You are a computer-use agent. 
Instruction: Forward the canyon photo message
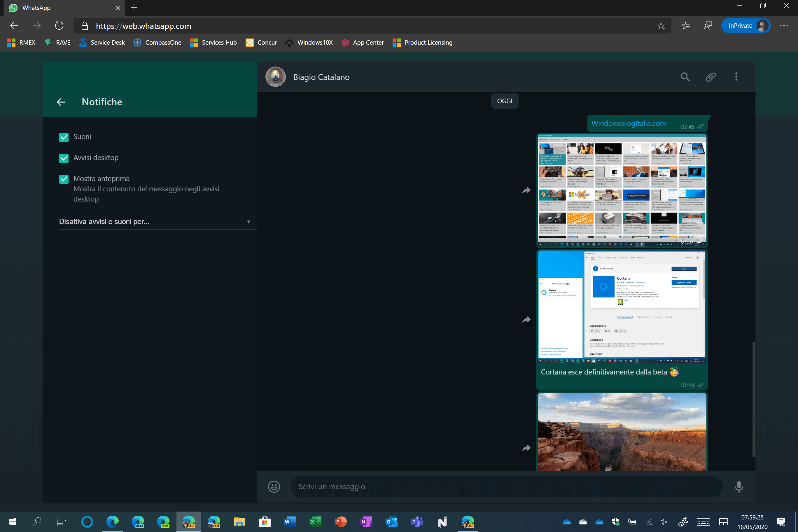click(x=526, y=448)
